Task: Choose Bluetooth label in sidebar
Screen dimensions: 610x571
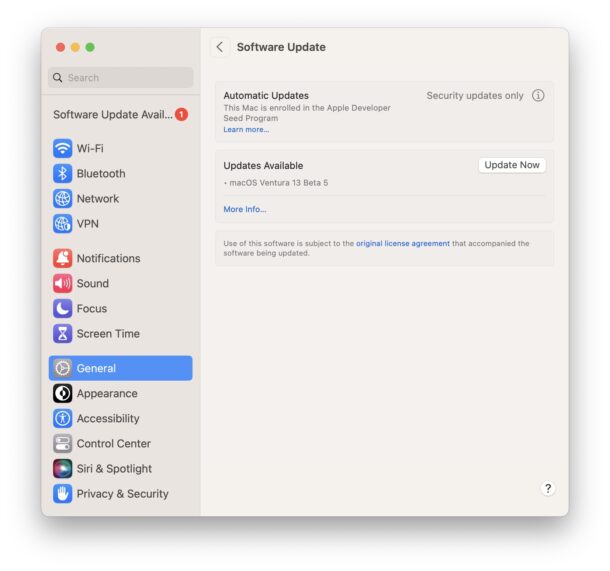Action: pos(101,173)
